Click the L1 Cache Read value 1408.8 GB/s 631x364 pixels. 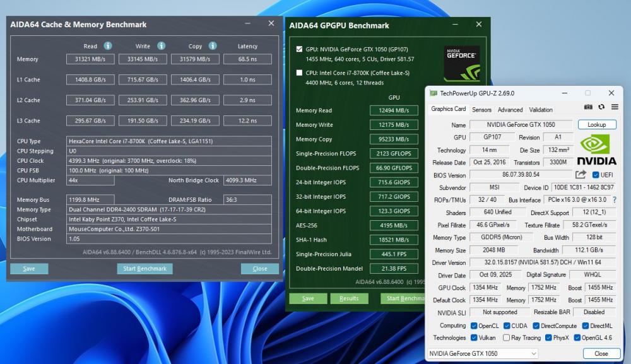click(90, 79)
